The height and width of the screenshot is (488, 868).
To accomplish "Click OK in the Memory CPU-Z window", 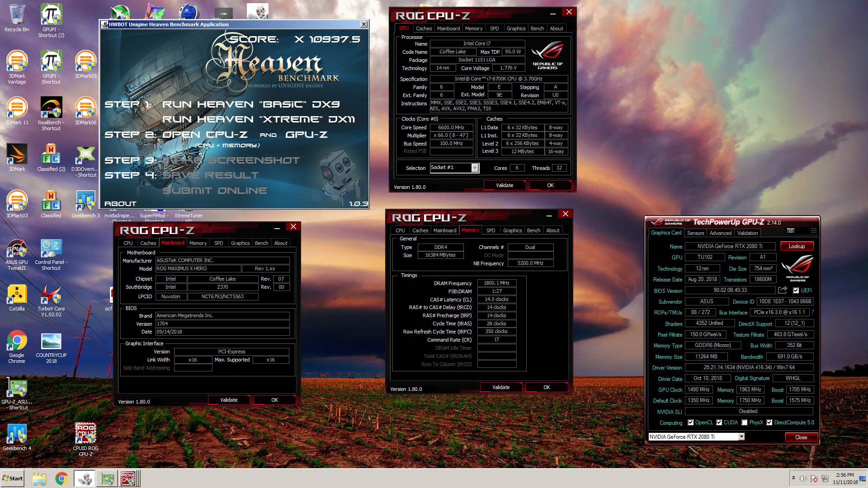I will [547, 387].
